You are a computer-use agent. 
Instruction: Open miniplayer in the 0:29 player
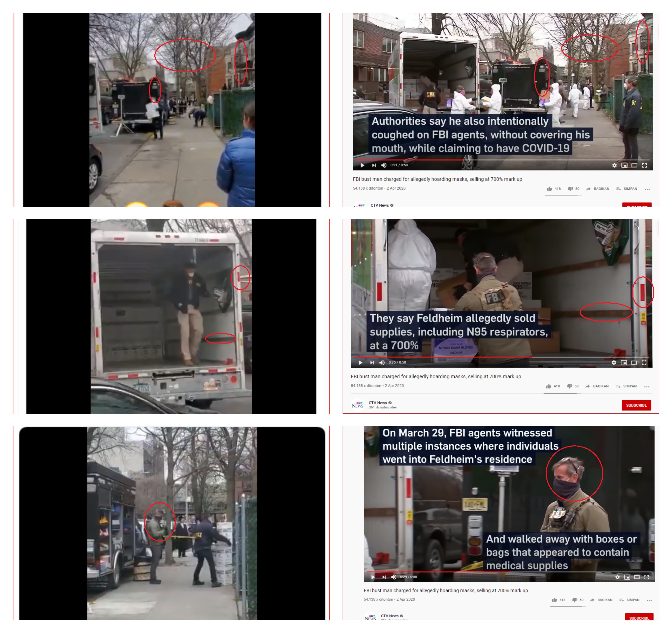tap(627, 577)
